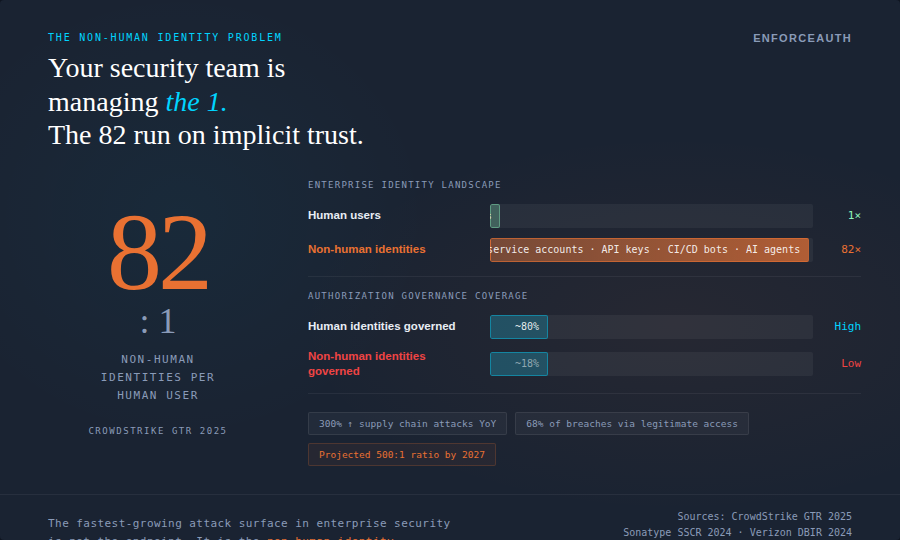
Task: Click 'Human identities governed' row label
Action: (381, 327)
